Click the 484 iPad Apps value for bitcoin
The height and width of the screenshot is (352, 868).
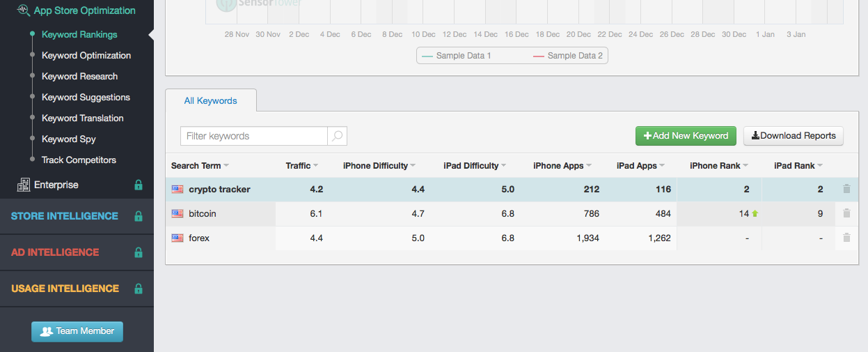663,214
